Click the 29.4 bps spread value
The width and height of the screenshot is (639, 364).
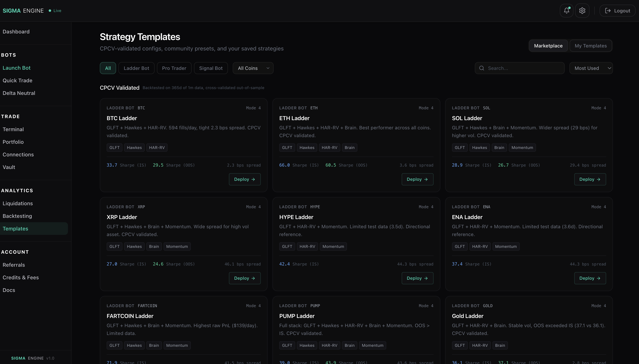coord(588,165)
